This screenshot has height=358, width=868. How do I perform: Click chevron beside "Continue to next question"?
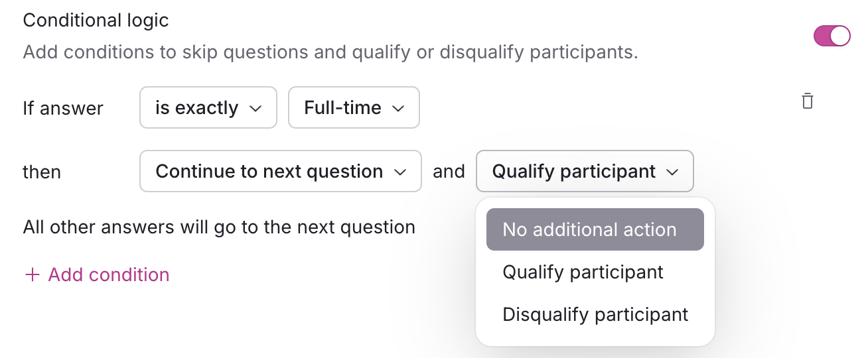(x=400, y=172)
